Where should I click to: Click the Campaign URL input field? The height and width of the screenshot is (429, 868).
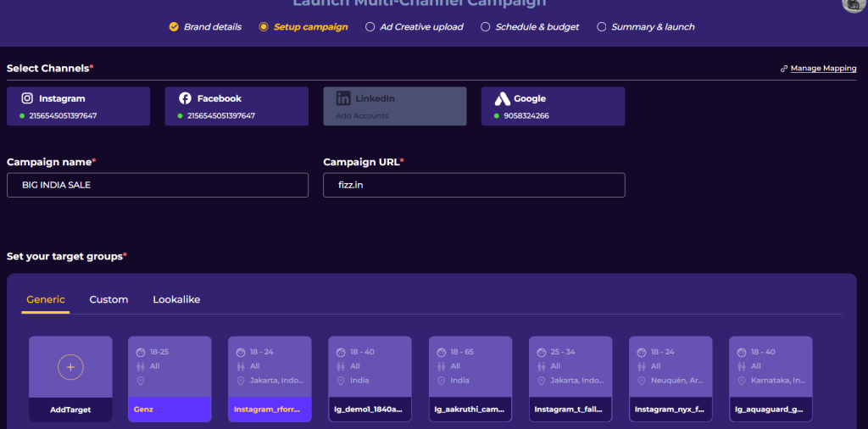click(474, 185)
